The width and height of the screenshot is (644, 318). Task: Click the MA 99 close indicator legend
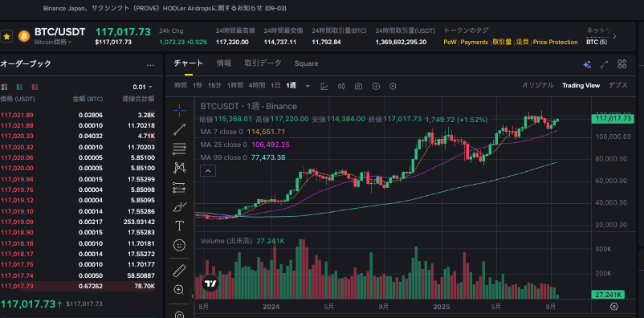coord(243,157)
